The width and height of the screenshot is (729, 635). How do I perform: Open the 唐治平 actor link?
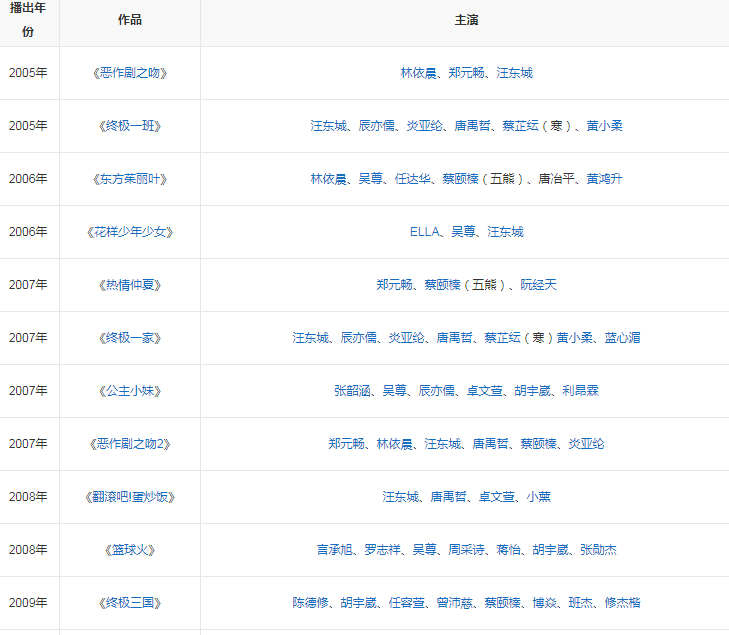tap(557, 179)
